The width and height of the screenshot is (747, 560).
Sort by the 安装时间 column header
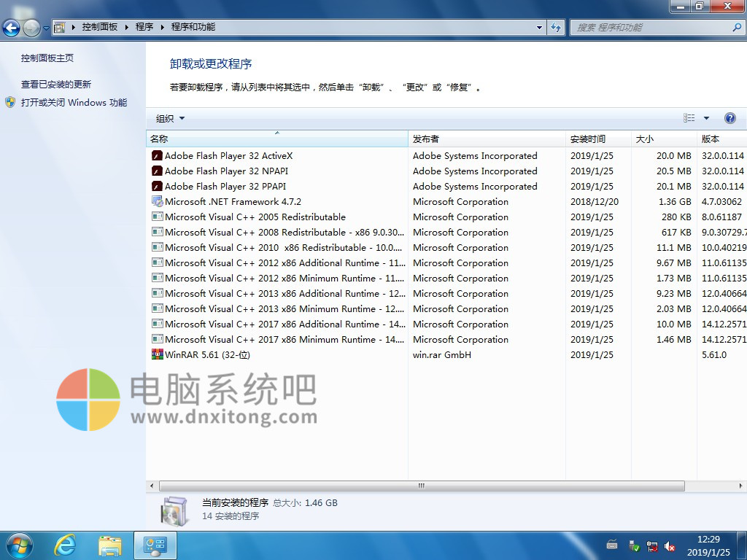pyautogui.click(x=598, y=139)
